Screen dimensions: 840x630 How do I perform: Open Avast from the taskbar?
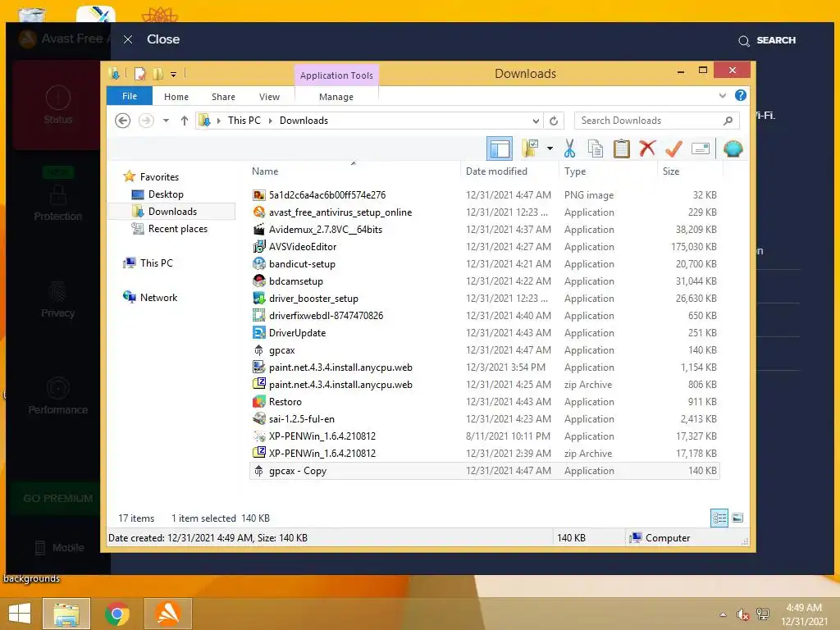pos(167,614)
